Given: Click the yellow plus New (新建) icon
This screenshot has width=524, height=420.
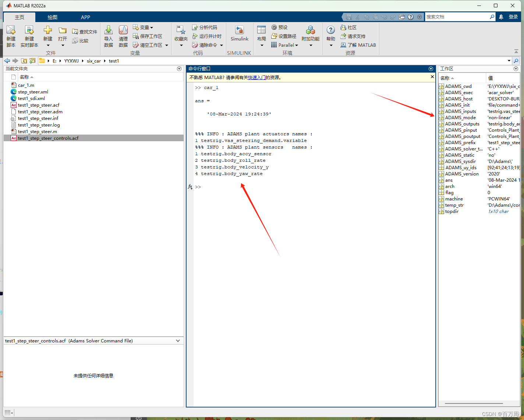Looking at the screenshot, I should [x=48, y=30].
